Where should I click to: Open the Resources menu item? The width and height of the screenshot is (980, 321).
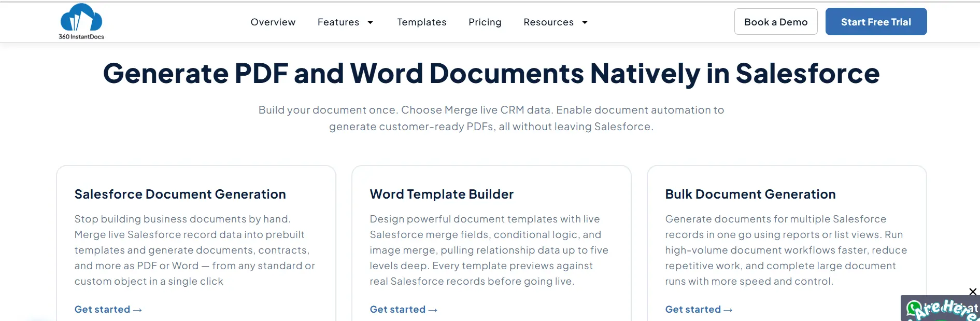[548, 22]
